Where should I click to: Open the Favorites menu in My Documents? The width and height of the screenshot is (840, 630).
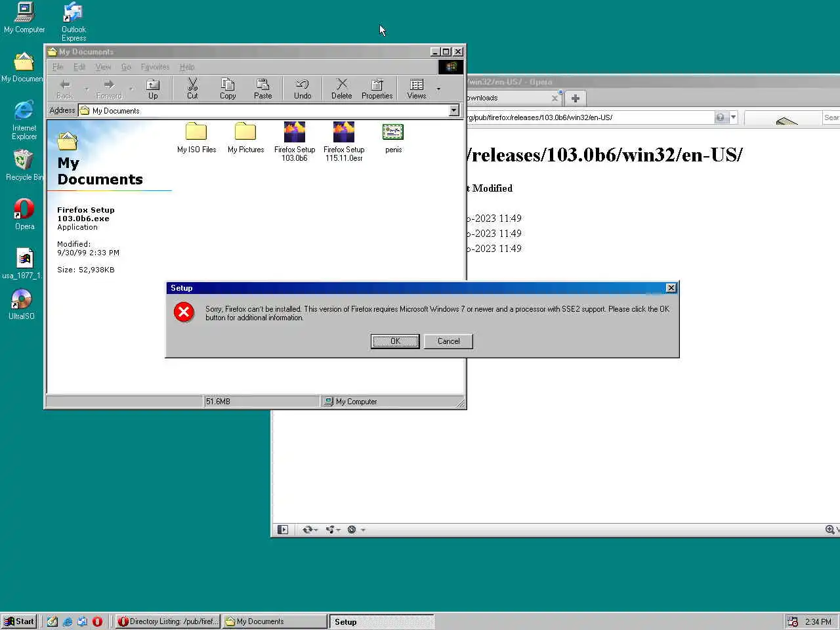tap(155, 67)
